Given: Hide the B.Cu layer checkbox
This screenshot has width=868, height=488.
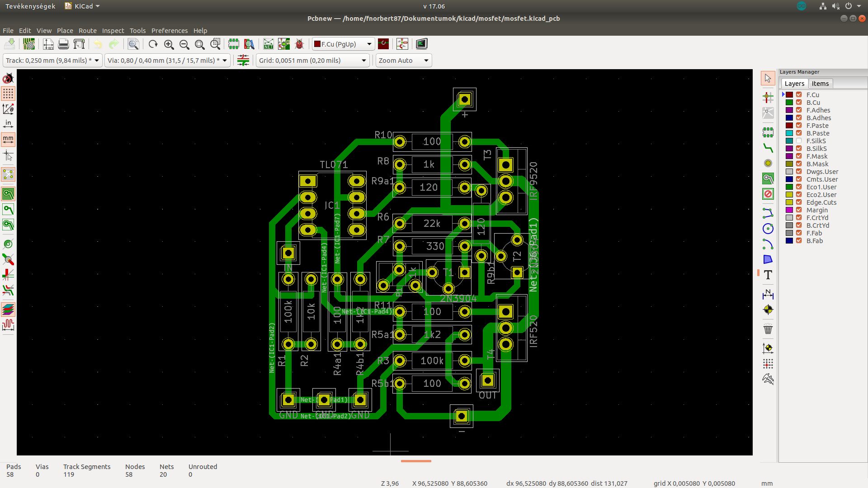Looking at the screenshot, I should 799,103.
